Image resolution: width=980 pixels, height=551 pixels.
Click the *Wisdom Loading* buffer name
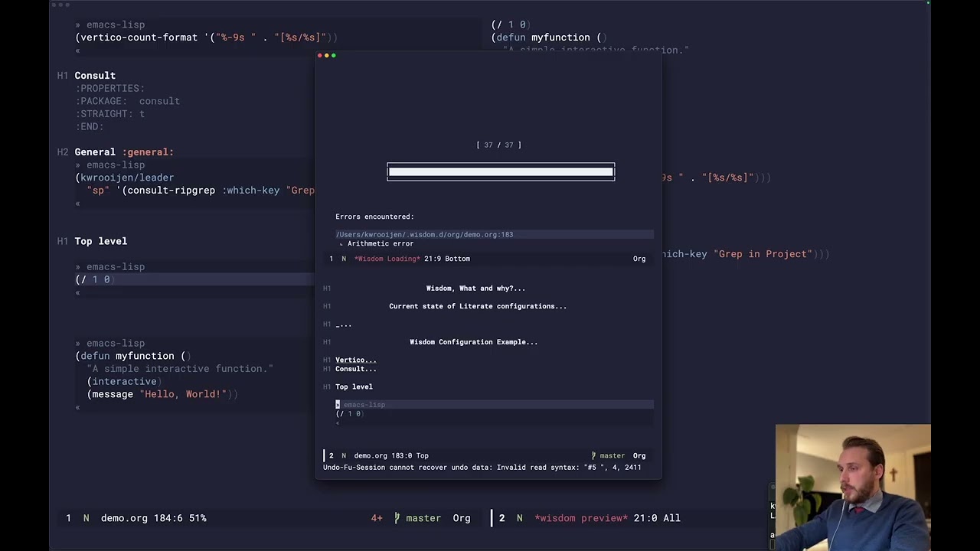[x=387, y=259]
